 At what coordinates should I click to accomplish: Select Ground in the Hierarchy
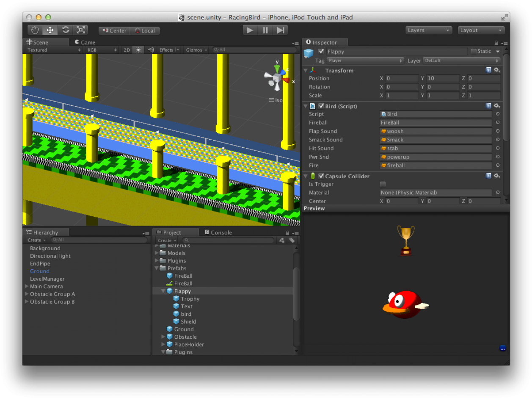[x=40, y=271]
